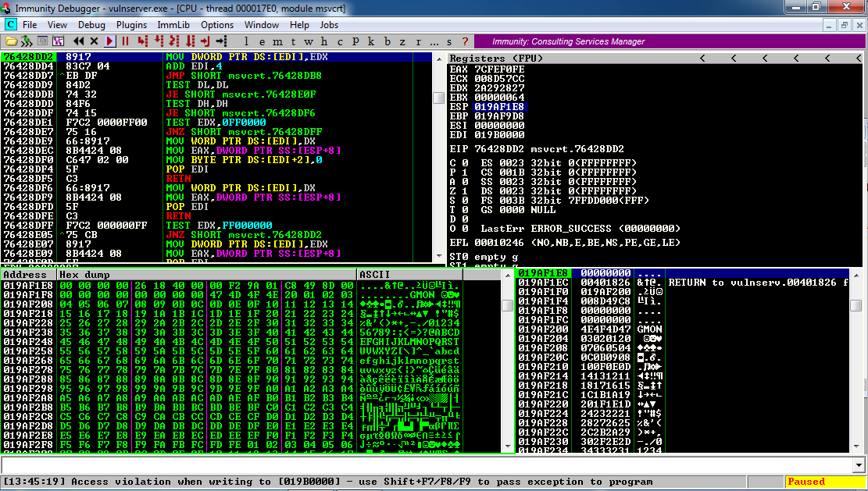Click the Step into toolbar icon
This screenshot has height=491, width=868.
[x=143, y=41]
